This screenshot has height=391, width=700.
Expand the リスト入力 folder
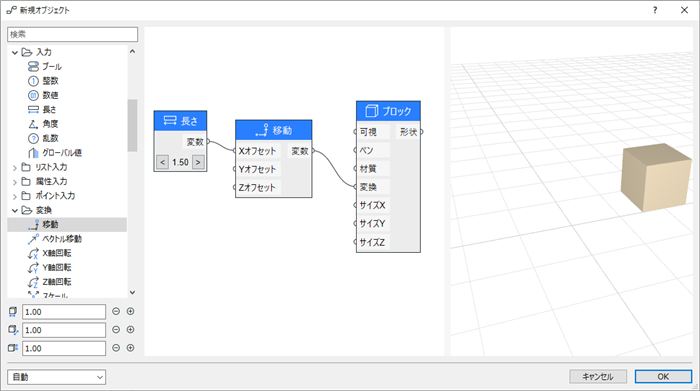pos(15,168)
